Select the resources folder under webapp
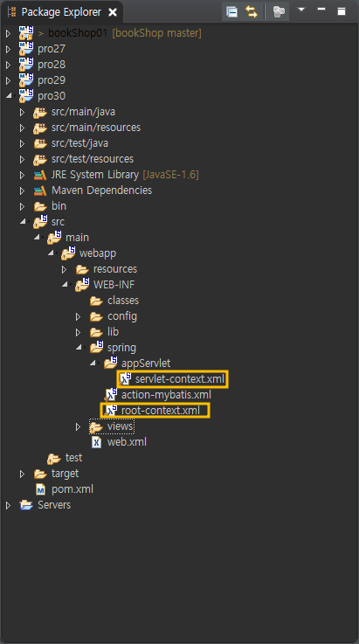This screenshot has height=644, width=359. (115, 269)
